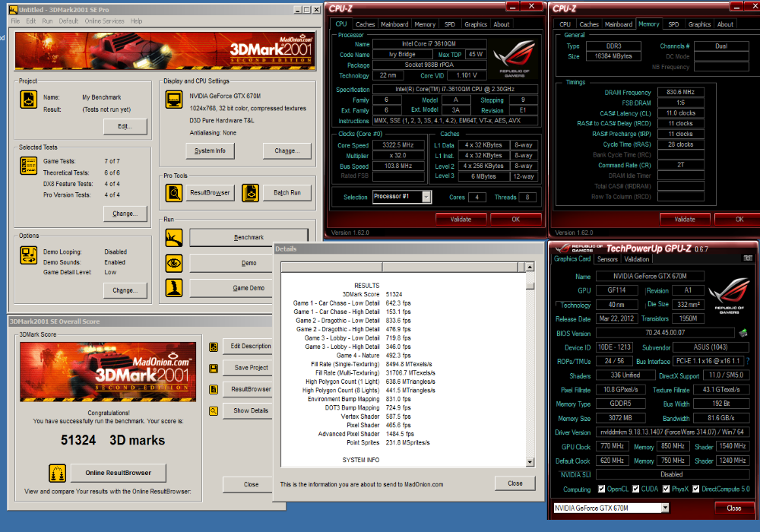The image size is (760, 532).
Task: Click the Online ResultBrowser icon
Action: tap(57, 473)
